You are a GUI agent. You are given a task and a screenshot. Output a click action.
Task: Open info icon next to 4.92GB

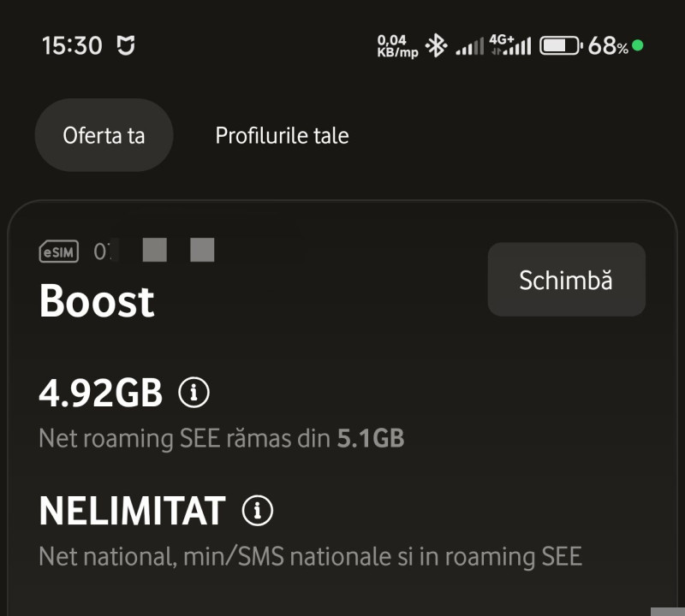pos(194,393)
